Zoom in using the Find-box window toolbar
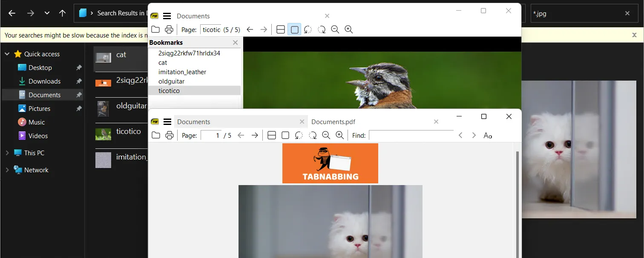Viewport: 644px width, 258px height. point(340,135)
